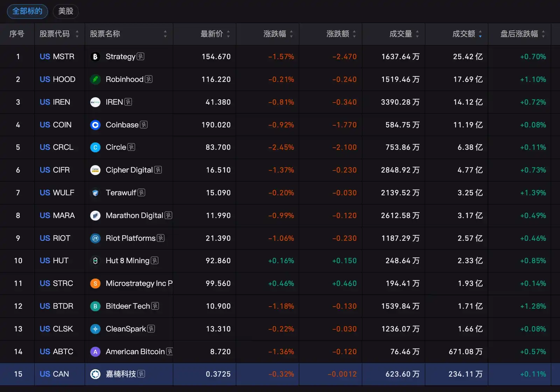
Task: Click the CleanSpark logo
Action: 95,329
